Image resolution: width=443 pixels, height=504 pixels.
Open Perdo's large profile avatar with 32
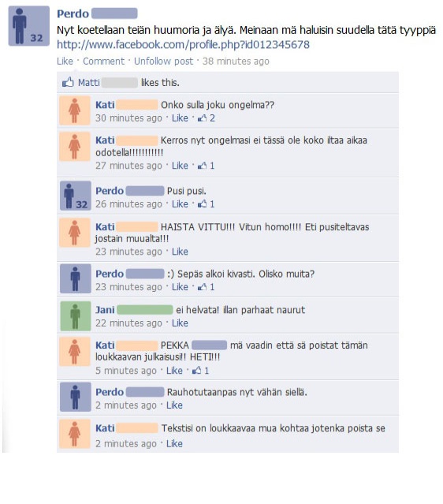point(28,26)
